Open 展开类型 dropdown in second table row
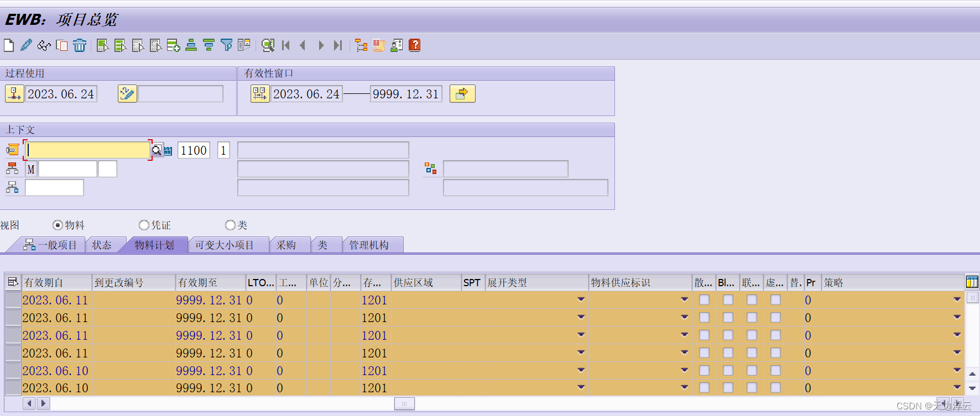This screenshot has width=980, height=416. click(x=581, y=317)
